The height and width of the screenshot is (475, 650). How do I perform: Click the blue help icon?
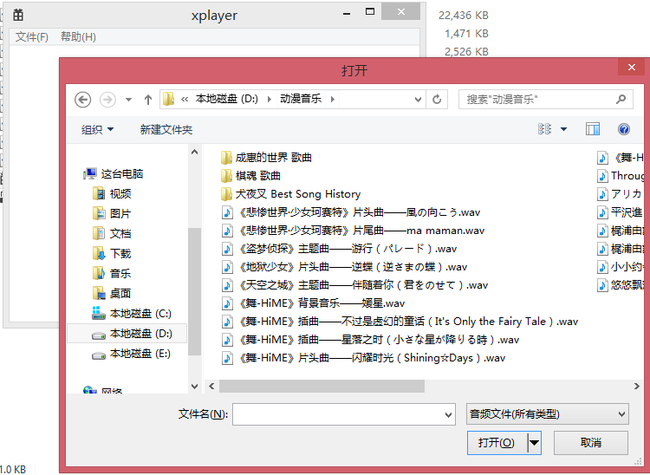coord(624,129)
